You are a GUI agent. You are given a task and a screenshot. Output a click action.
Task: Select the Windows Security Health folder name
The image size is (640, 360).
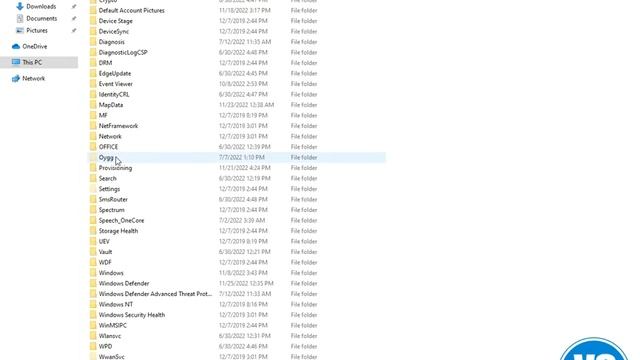pyautogui.click(x=132, y=315)
